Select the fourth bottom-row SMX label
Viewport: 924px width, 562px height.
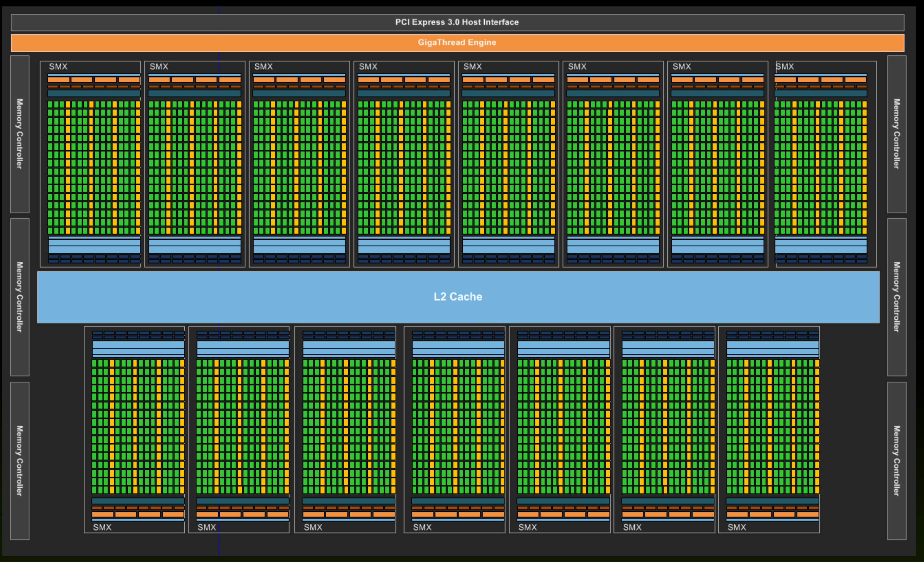pyautogui.click(x=422, y=528)
